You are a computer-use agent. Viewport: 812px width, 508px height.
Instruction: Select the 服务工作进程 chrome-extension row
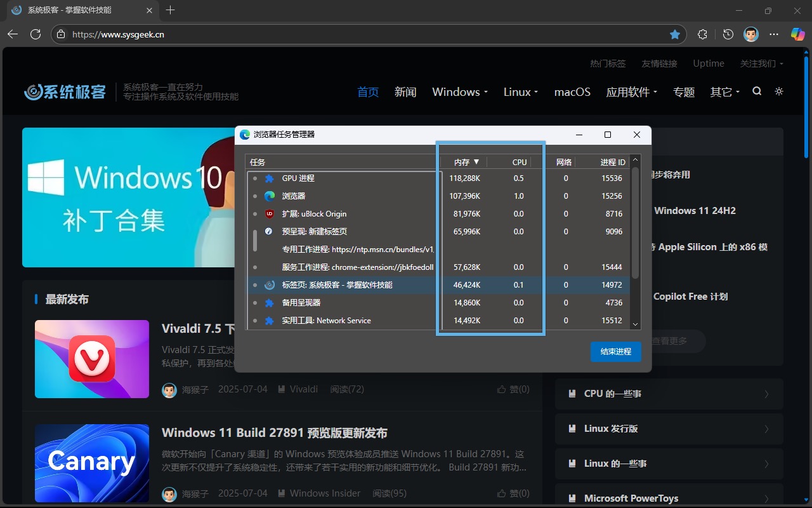pyautogui.click(x=438, y=267)
